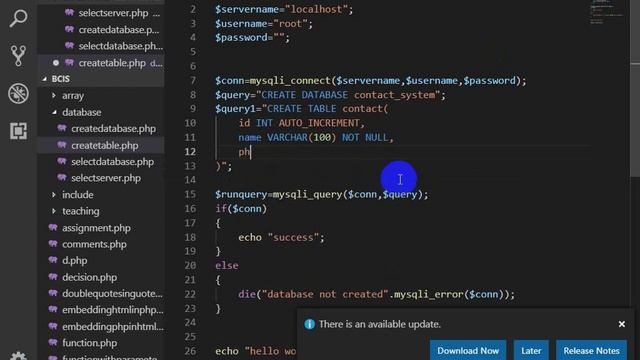Open the Debug view icon

(x=18, y=93)
